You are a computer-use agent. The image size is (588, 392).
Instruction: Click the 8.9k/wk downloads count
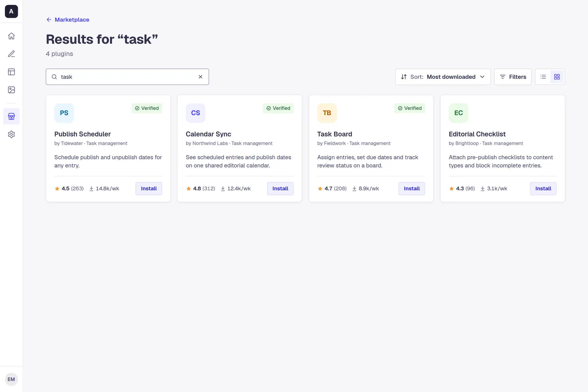366,189
